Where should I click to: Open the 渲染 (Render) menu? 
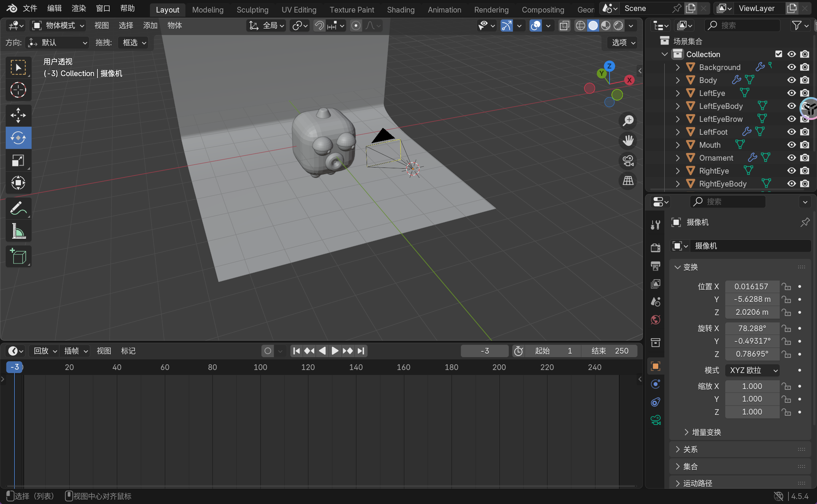click(78, 8)
